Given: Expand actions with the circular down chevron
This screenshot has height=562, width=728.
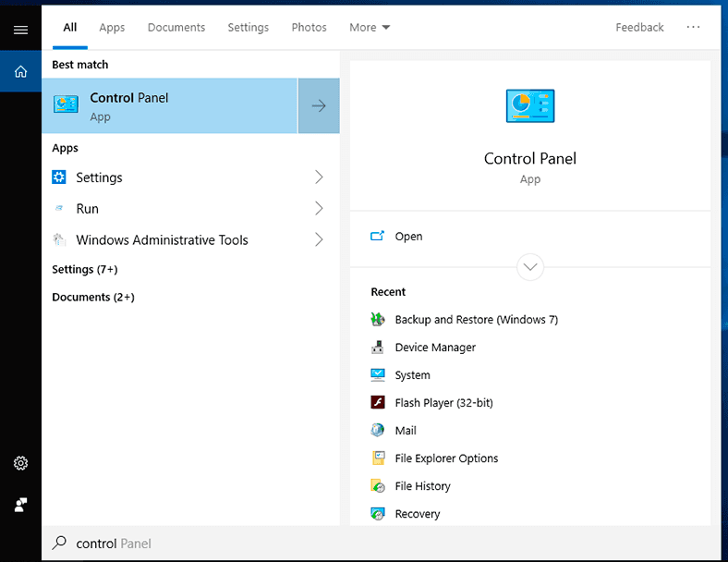Looking at the screenshot, I should pyautogui.click(x=529, y=267).
